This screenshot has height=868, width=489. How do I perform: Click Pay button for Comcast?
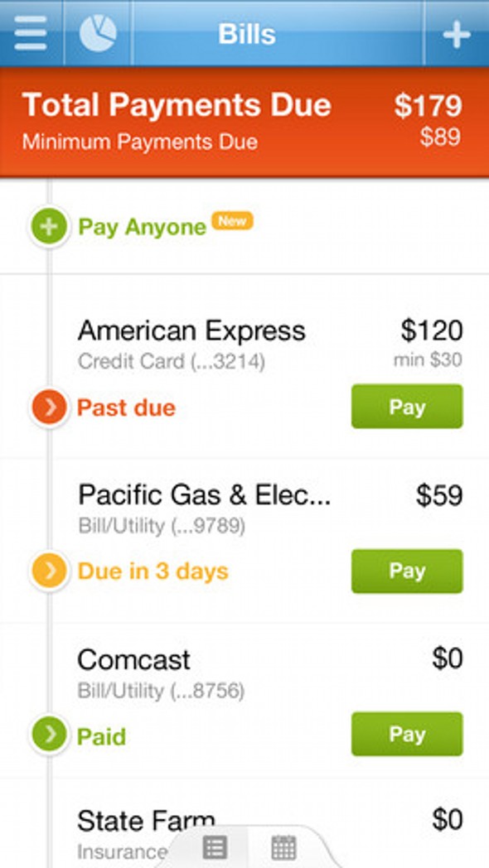(407, 734)
